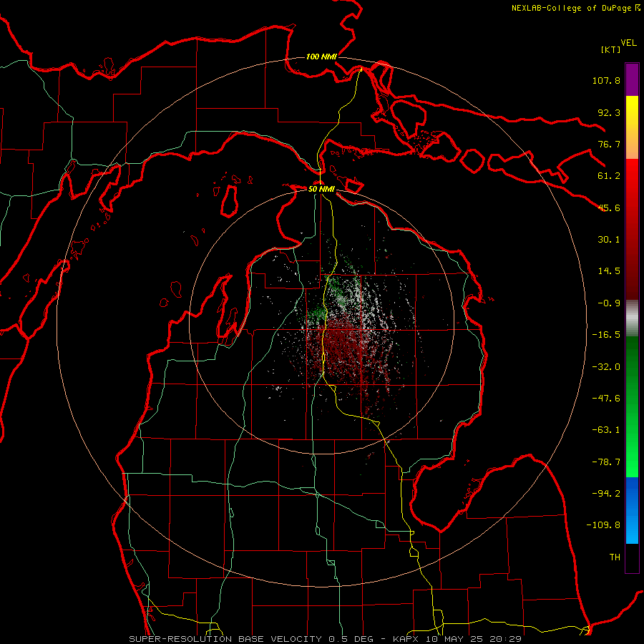Click the VEL legend heading

[x=629, y=43]
